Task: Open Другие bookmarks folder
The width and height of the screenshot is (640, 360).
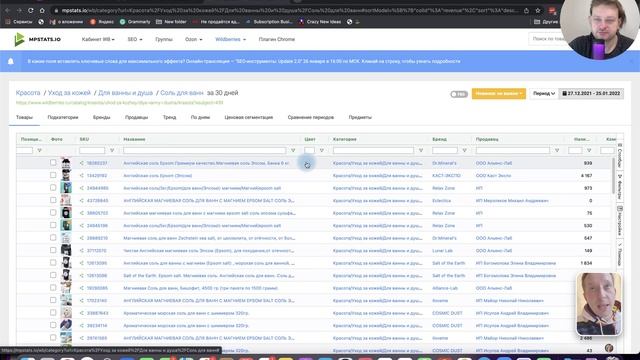Action: tap(546, 22)
